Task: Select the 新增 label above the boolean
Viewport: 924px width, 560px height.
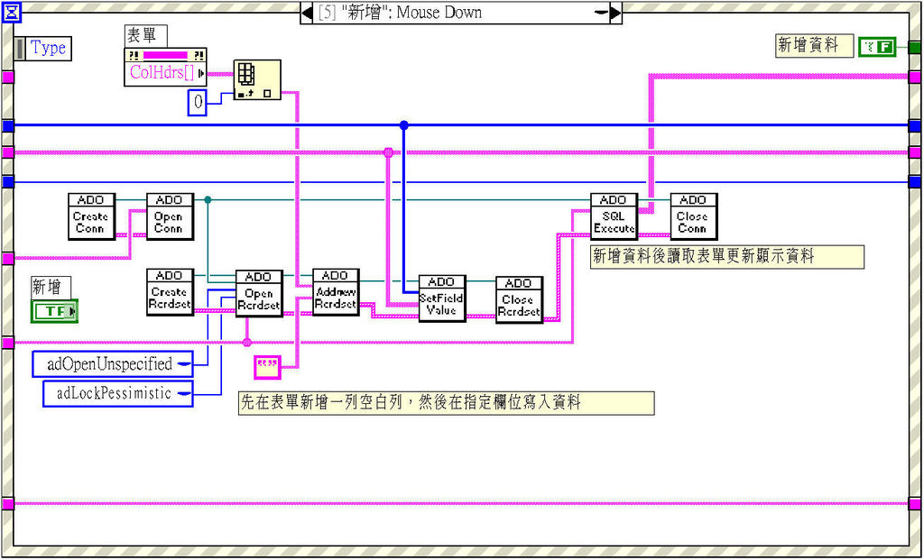Action: click(51, 288)
